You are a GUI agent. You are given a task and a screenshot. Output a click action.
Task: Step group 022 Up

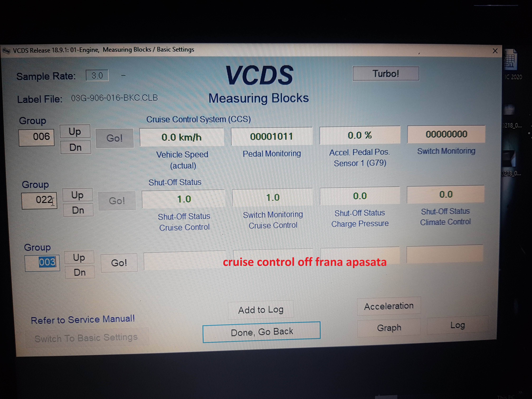(77, 195)
